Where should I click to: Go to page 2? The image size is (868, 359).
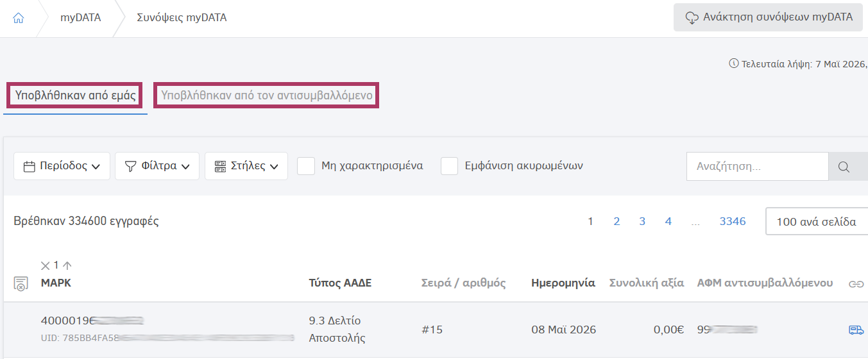point(617,222)
